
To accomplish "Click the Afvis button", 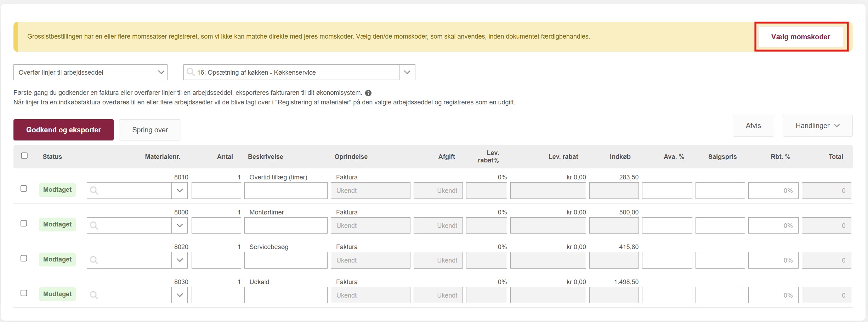I will pyautogui.click(x=753, y=126).
